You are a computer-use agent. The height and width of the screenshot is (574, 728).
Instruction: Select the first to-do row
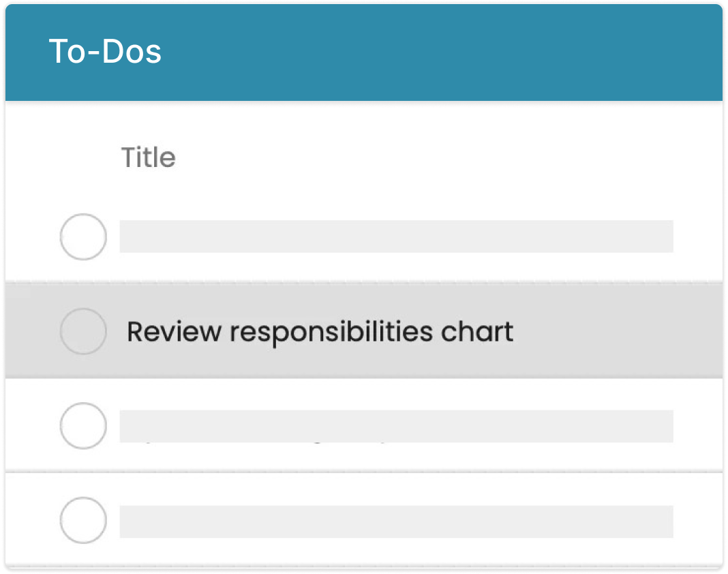click(364, 237)
